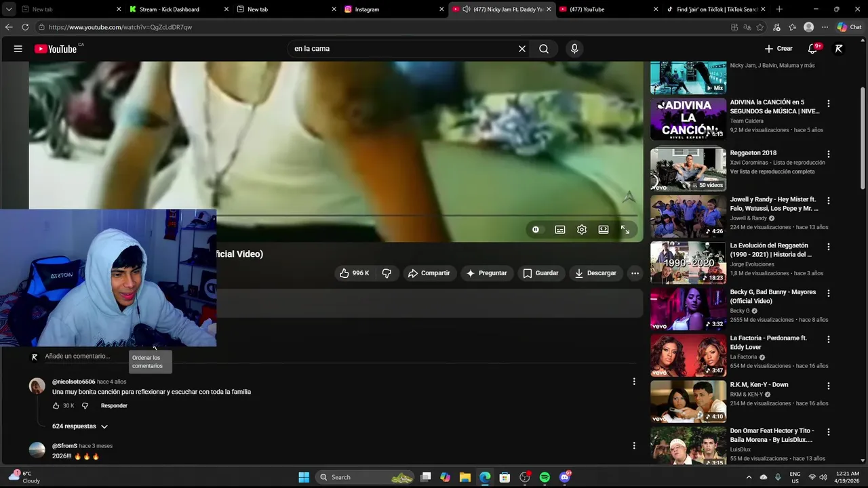Open File Explorer from the taskbar
This screenshot has width=868, height=488.
click(465, 477)
